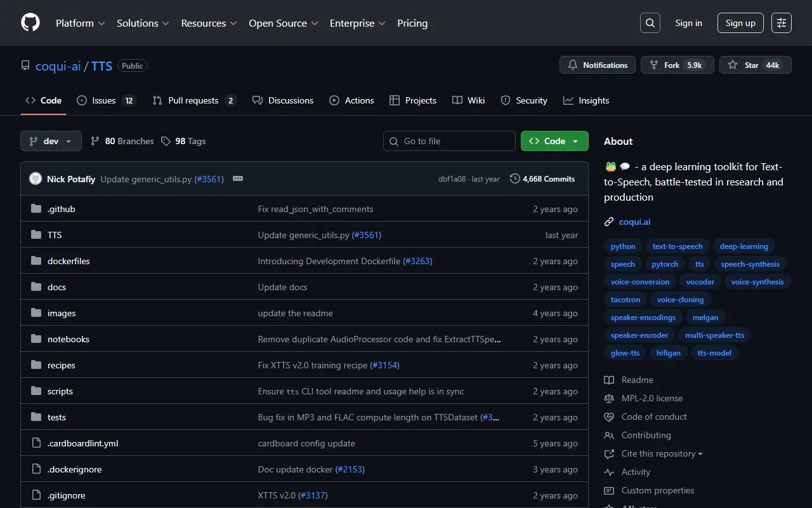The image size is (812, 508).
Task: Click the appearance settings icon beside Sign up
Action: (x=782, y=23)
